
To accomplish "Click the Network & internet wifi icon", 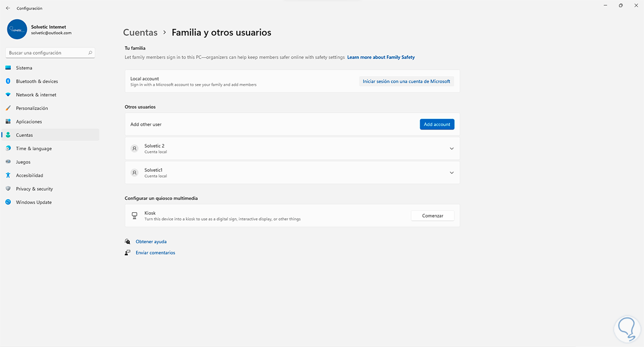I will (8, 95).
